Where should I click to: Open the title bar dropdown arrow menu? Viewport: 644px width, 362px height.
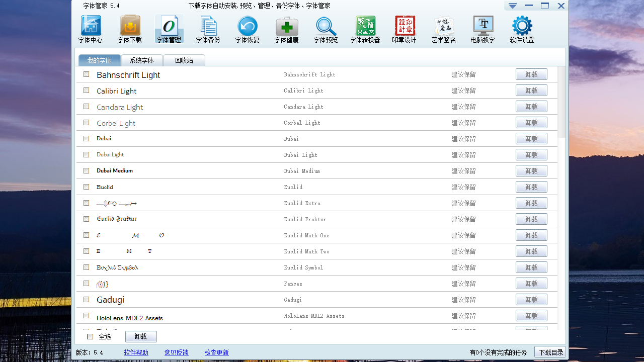(x=512, y=6)
